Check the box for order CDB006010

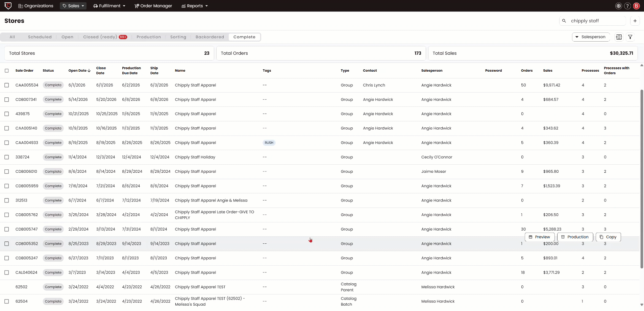(7, 171)
